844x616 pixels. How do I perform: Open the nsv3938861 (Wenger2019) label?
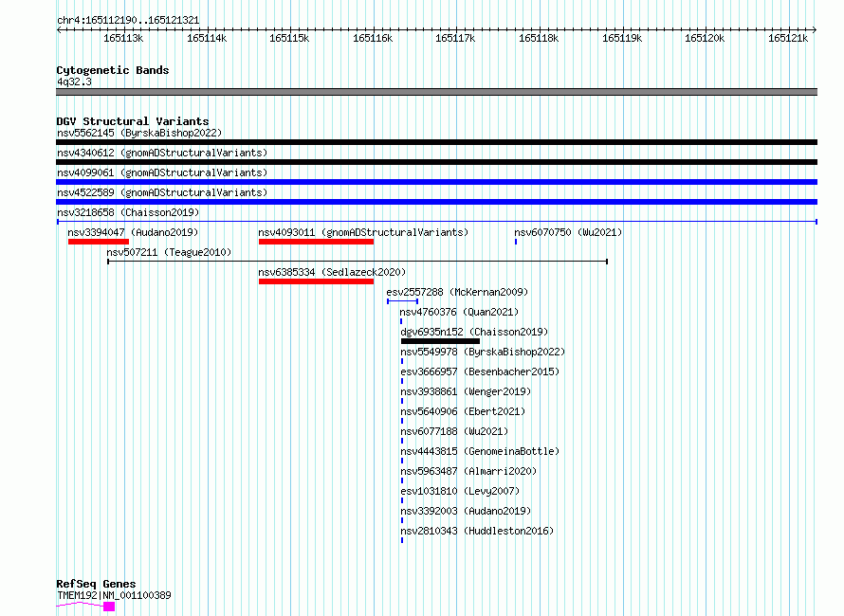tap(466, 391)
